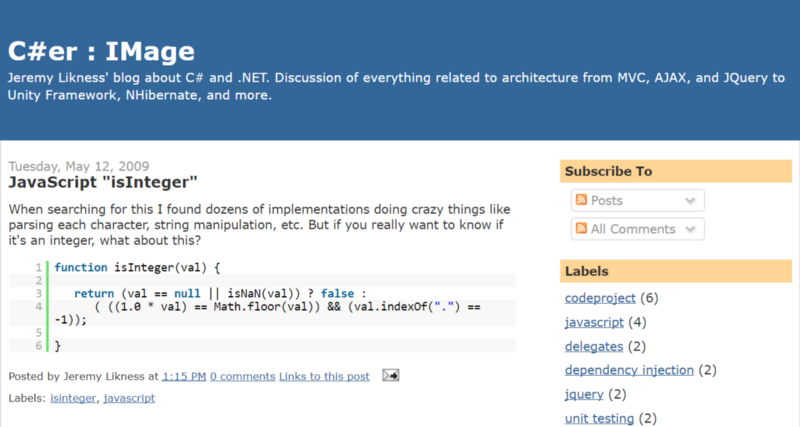Open the codeproject label in sidebar

(600, 298)
